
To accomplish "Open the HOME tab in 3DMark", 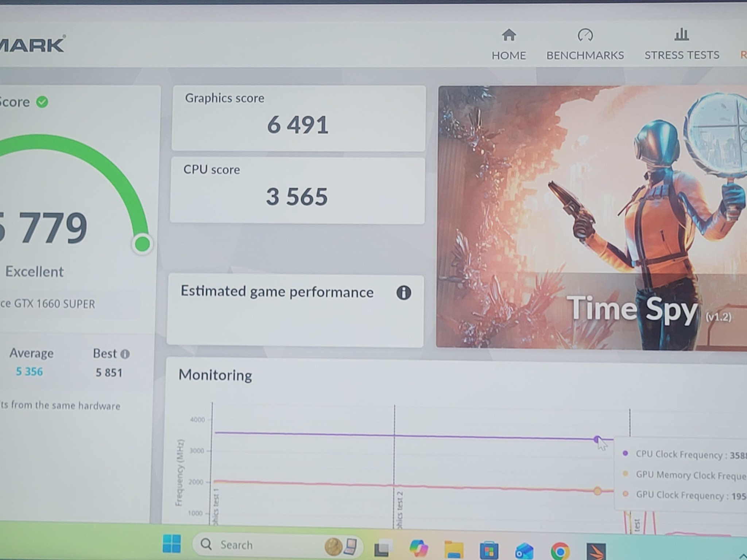I will 509,46.
